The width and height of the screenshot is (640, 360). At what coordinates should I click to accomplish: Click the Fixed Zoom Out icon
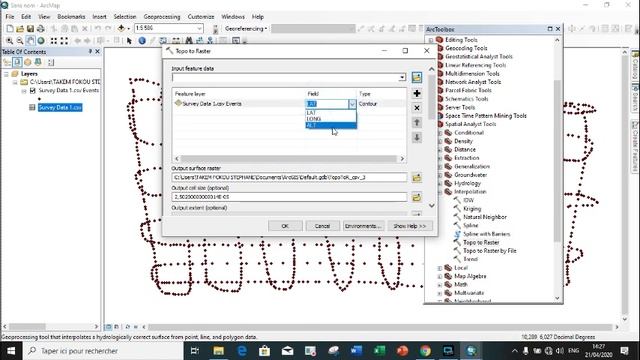click(x=64, y=41)
